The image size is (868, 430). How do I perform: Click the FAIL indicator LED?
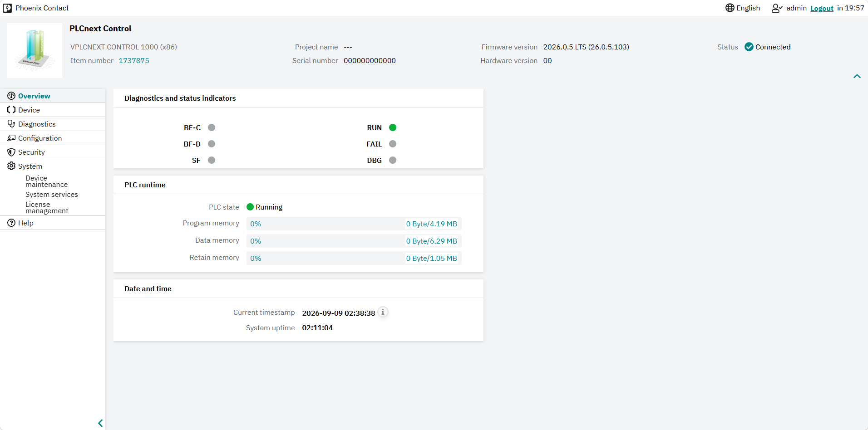(393, 144)
